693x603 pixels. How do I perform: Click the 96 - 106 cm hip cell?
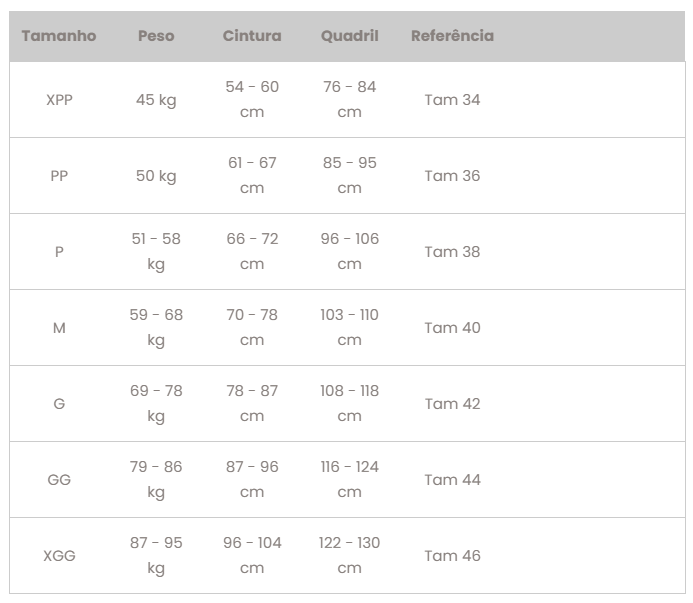[350, 252]
